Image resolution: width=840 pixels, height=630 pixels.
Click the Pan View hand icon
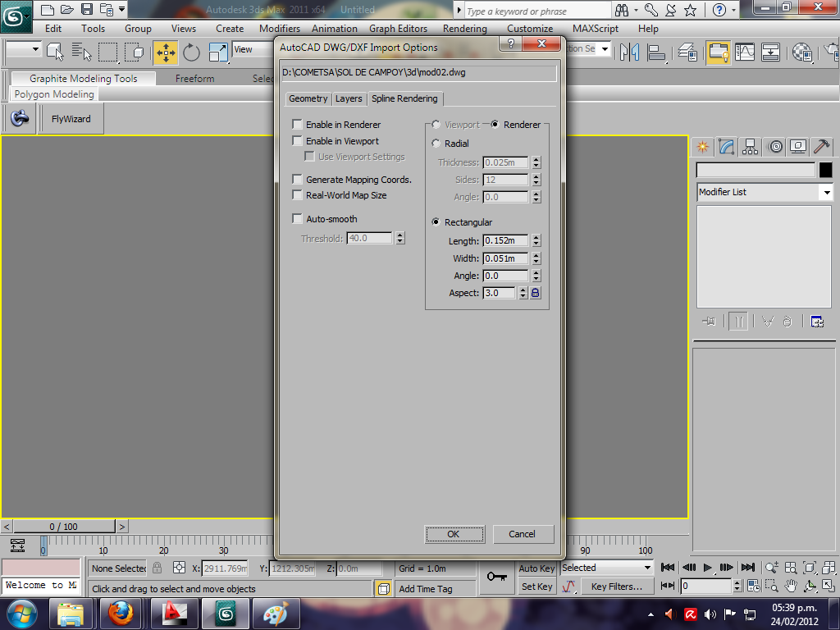coord(792,586)
